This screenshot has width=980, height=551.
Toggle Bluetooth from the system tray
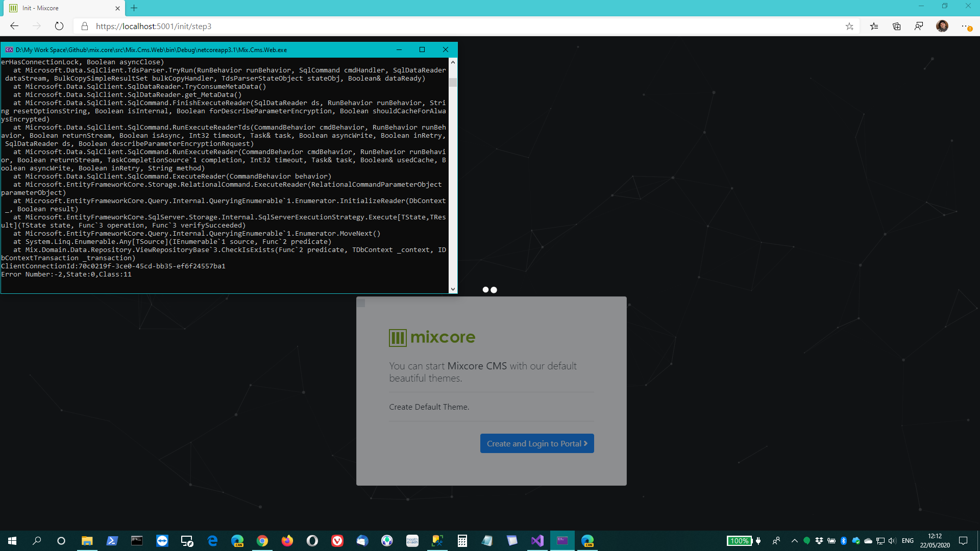843,540
